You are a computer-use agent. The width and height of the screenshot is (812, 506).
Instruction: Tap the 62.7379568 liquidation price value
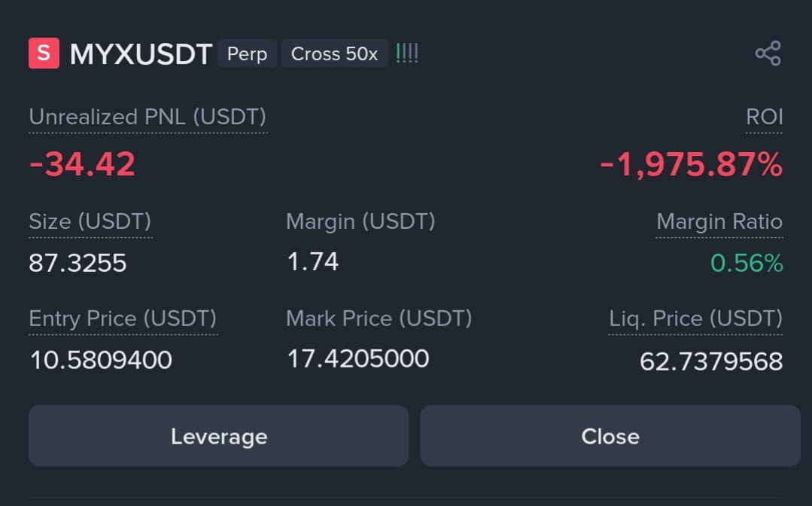(711, 361)
